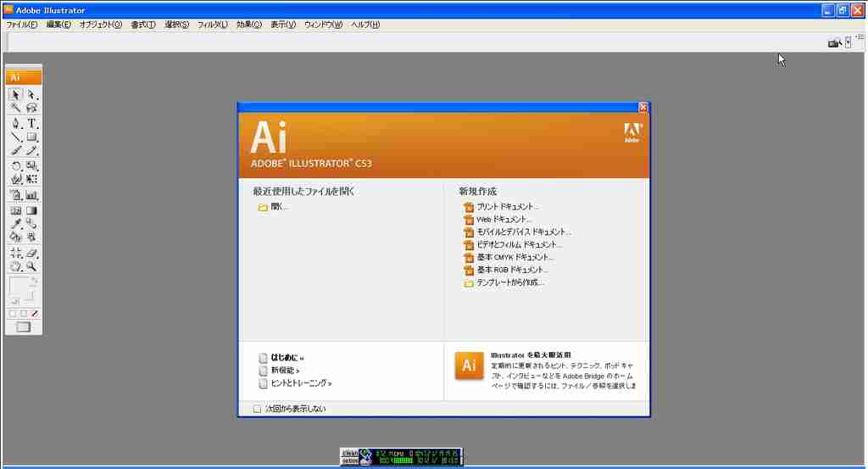Open 表示(V) menu
The height and width of the screenshot is (469, 868).
283,25
